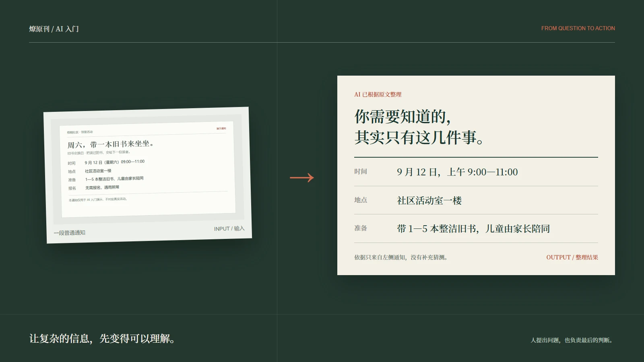Click the note "依据只来自左侧通知,没有补充猜测。"
The image size is (644, 362).
(x=401, y=257)
